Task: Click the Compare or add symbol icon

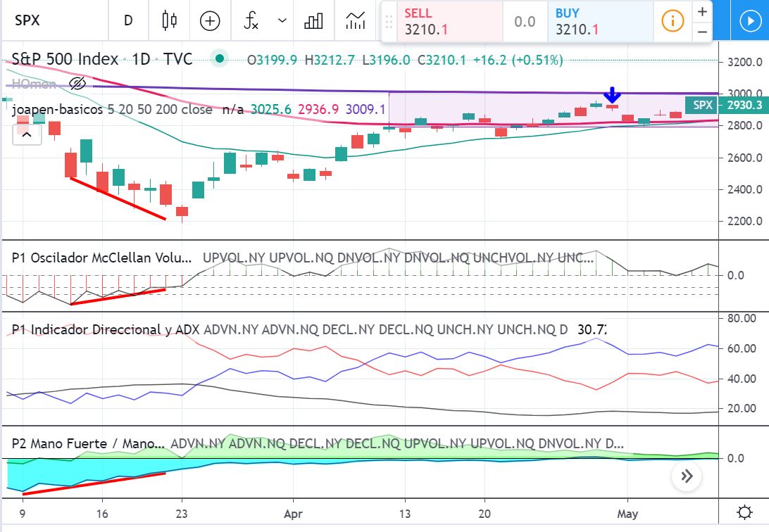Action: point(210,21)
